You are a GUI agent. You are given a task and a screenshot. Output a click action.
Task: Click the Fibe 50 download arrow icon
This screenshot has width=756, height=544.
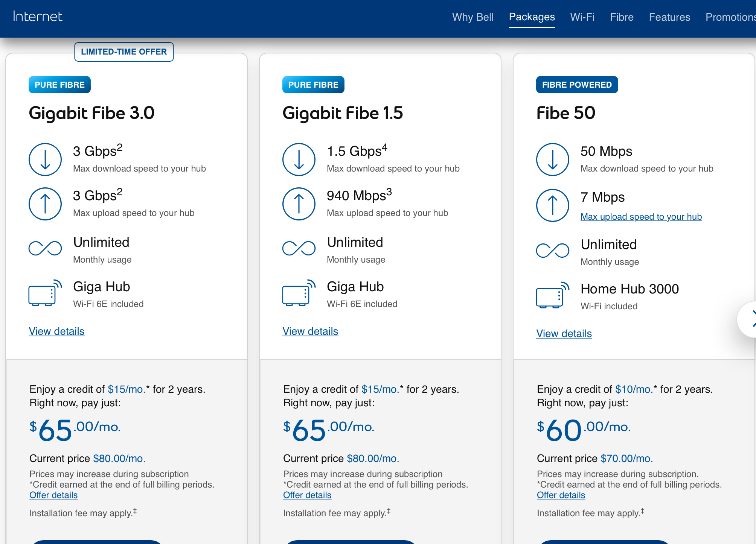[x=553, y=160]
